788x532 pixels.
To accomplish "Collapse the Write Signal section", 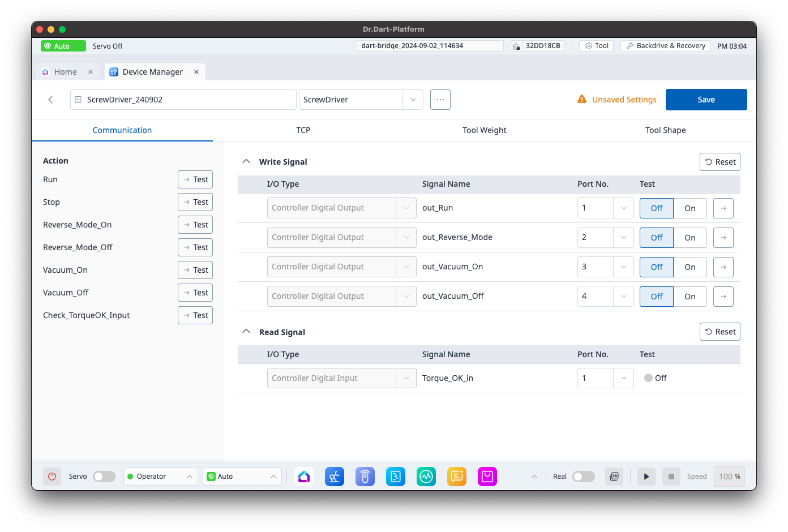I will [246, 162].
